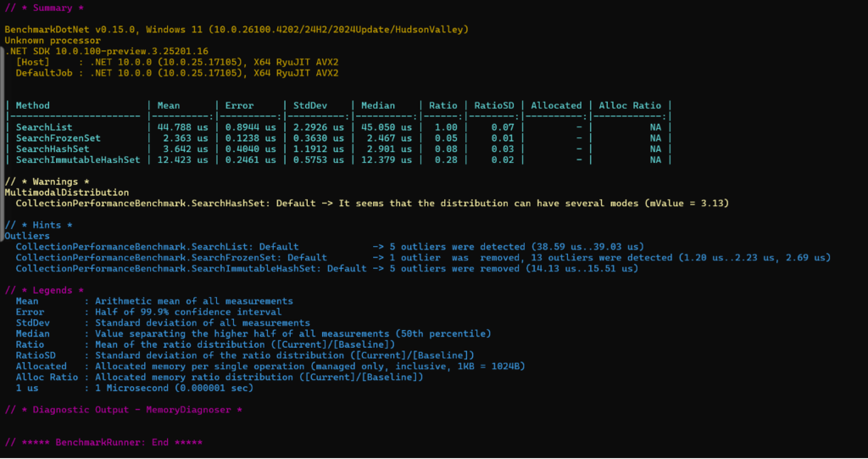Click the 'MultimodalDistribution' warning label
Image resolution: width=868 pixels, height=459 pixels.
pyautogui.click(x=66, y=193)
